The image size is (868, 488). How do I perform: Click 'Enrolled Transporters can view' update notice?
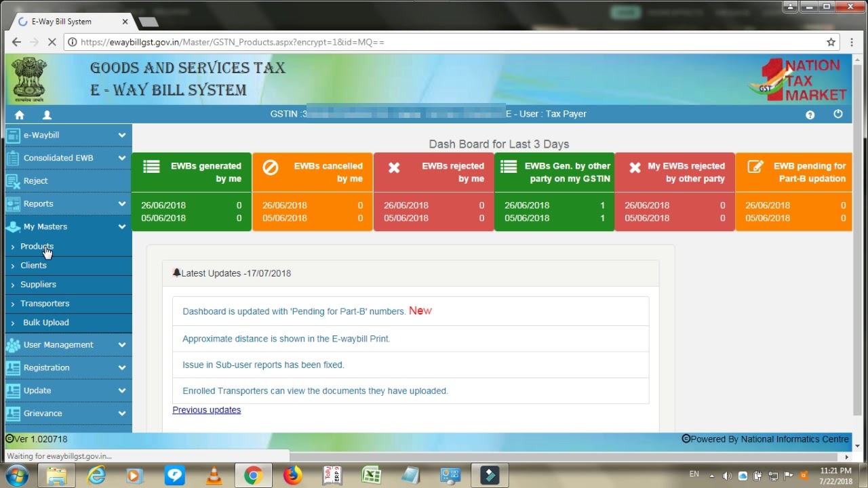pyautogui.click(x=315, y=391)
